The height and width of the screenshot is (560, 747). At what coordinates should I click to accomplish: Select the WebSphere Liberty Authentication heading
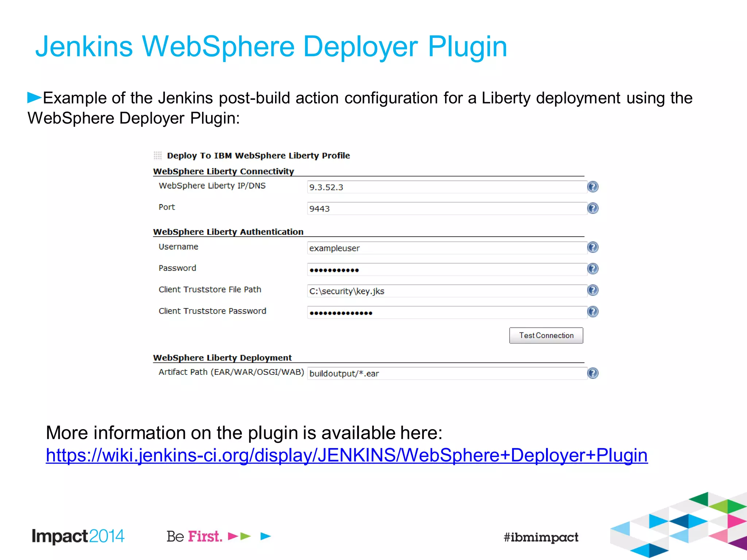(228, 232)
